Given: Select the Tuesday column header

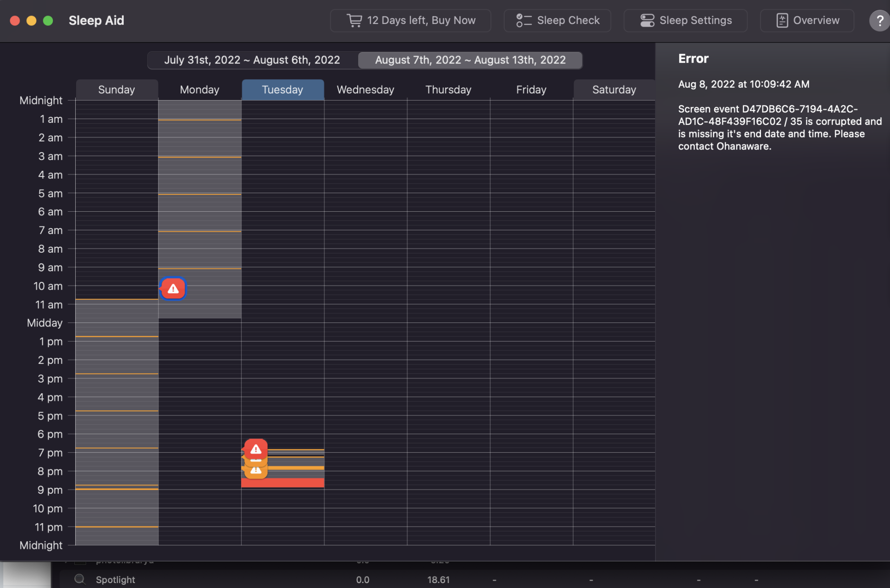Looking at the screenshot, I should coord(283,90).
